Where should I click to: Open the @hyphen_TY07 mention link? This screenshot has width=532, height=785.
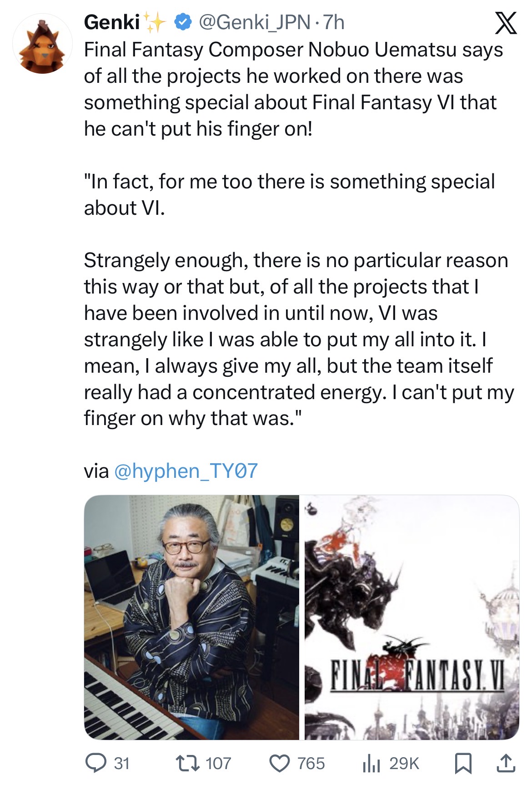pos(186,471)
